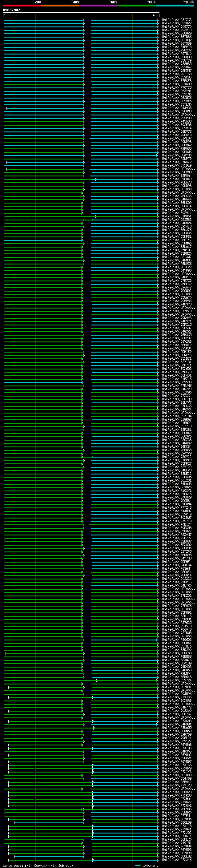Select the UniRef100_Q6DV76 label
Image resolution: width=197 pixels, height=868 pixels.
click(x=176, y=131)
